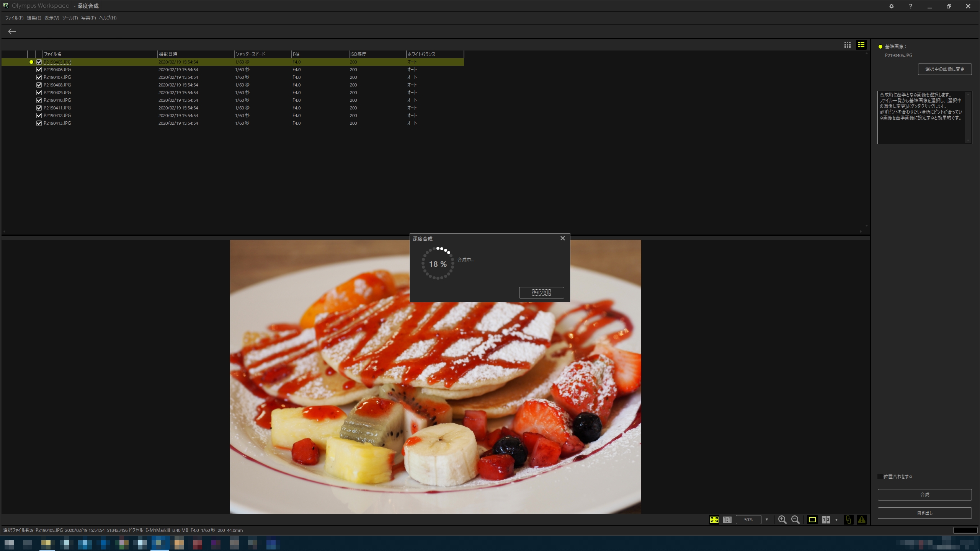Uncheck P2190412.JPG checkbox

(39, 116)
